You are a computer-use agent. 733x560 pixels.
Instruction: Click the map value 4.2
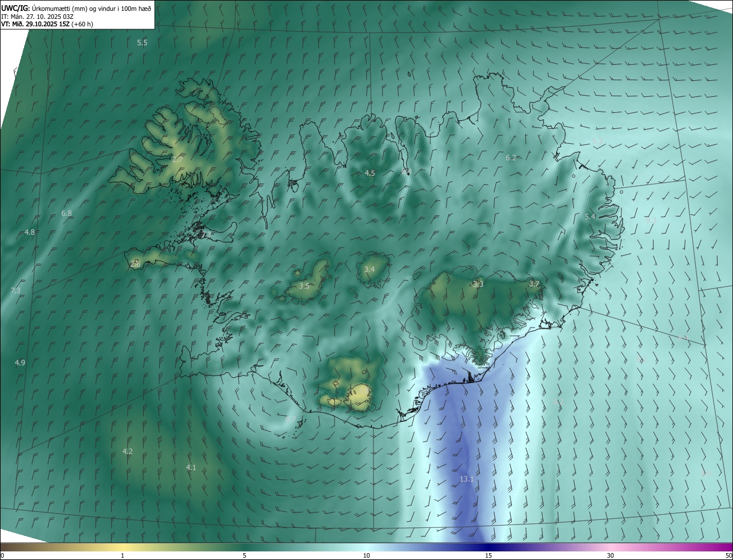[128, 452]
